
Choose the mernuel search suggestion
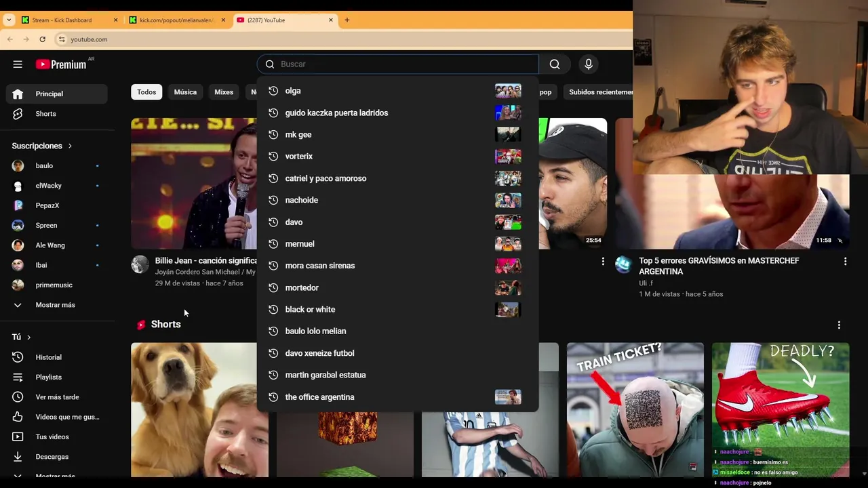397,244
